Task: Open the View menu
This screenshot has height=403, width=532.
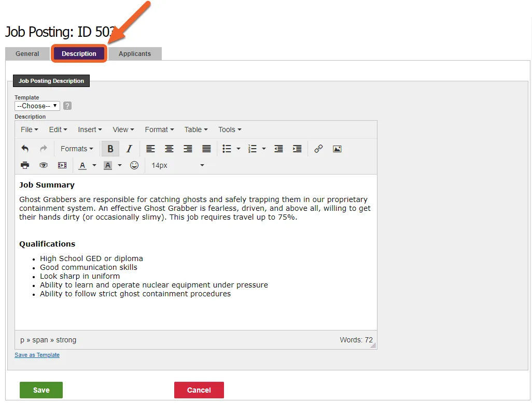Action: click(x=123, y=129)
